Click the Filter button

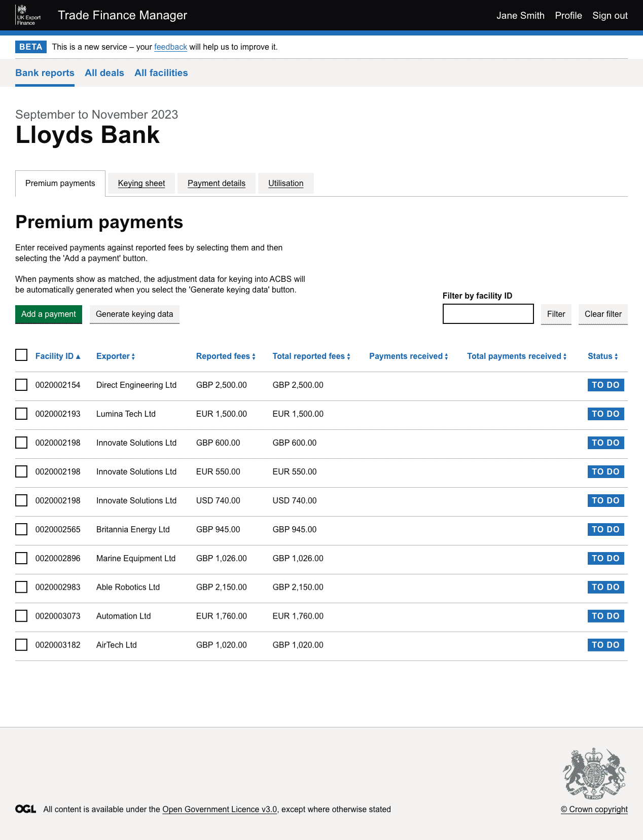pos(556,314)
